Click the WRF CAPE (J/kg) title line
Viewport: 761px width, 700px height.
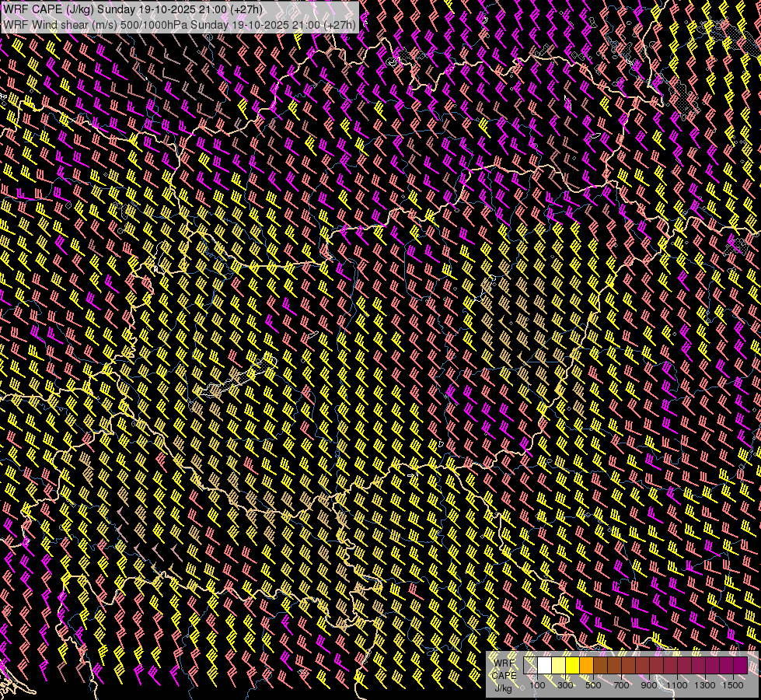click(x=133, y=9)
